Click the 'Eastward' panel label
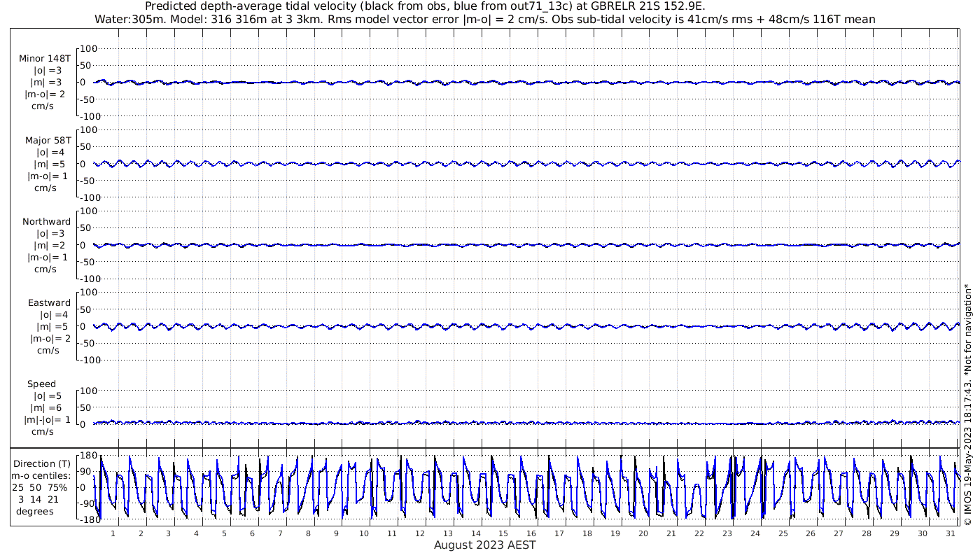 point(49,302)
